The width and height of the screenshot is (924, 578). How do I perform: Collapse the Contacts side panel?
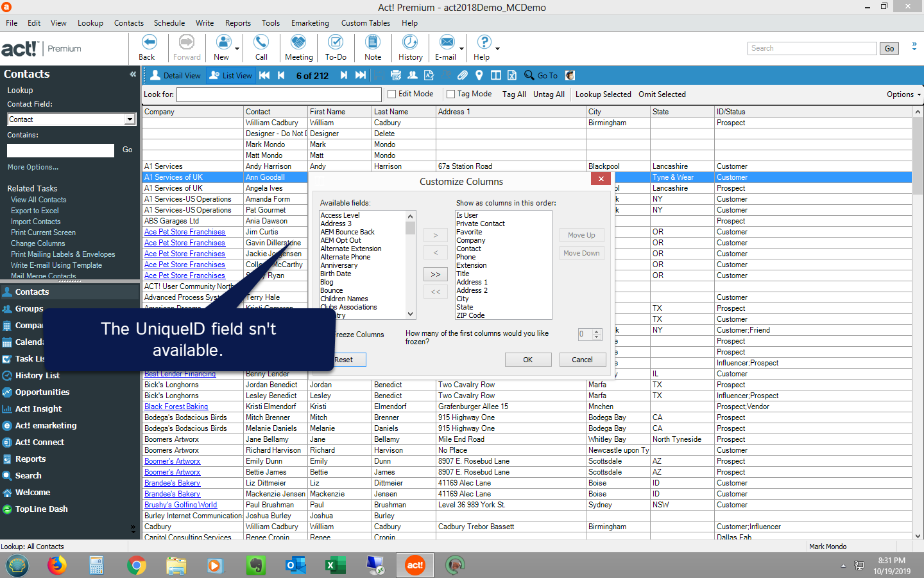pos(133,74)
